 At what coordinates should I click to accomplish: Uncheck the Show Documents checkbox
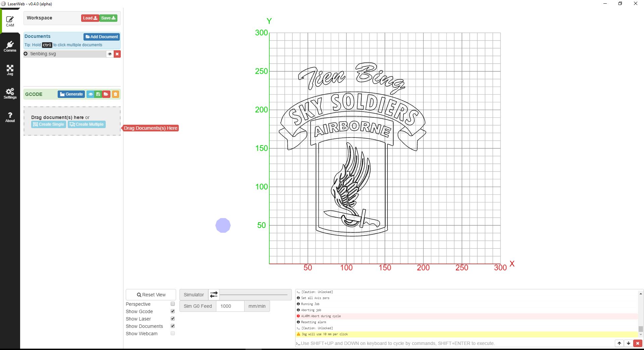(x=173, y=326)
